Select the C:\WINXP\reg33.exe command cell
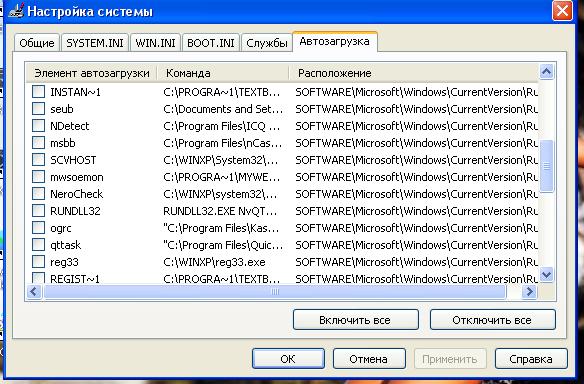 pos(215,262)
